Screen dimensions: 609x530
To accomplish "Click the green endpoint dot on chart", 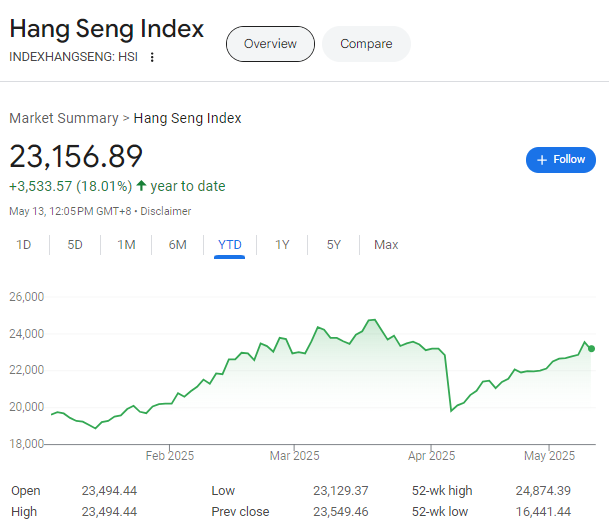I will pyautogui.click(x=592, y=348).
